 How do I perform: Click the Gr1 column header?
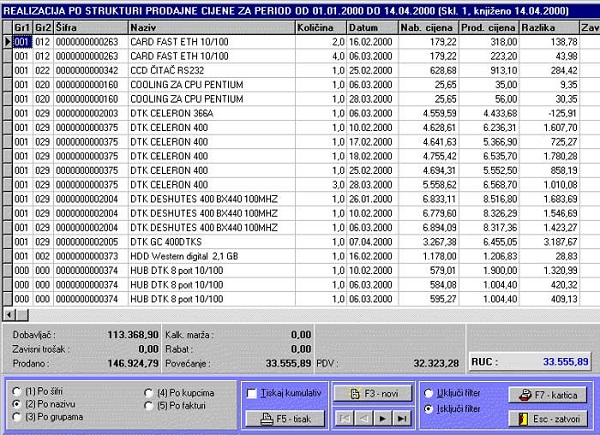[x=23, y=28]
